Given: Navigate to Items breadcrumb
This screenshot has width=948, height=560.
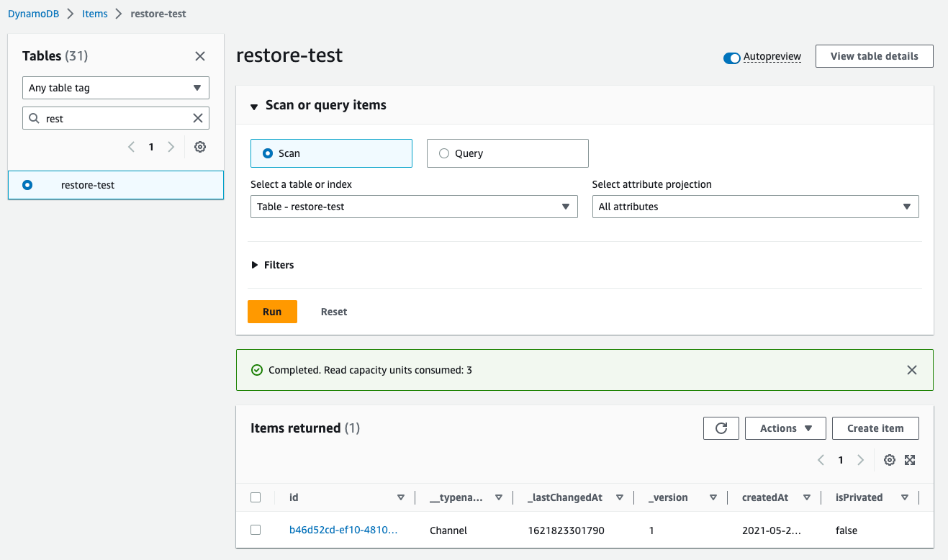Looking at the screenshot, I should tap(94, 13).
